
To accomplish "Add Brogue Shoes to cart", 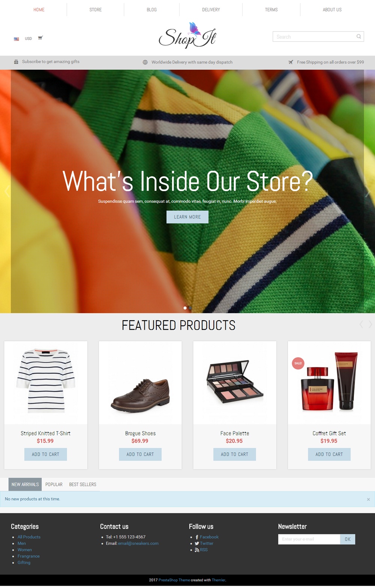I will [140, 454].
